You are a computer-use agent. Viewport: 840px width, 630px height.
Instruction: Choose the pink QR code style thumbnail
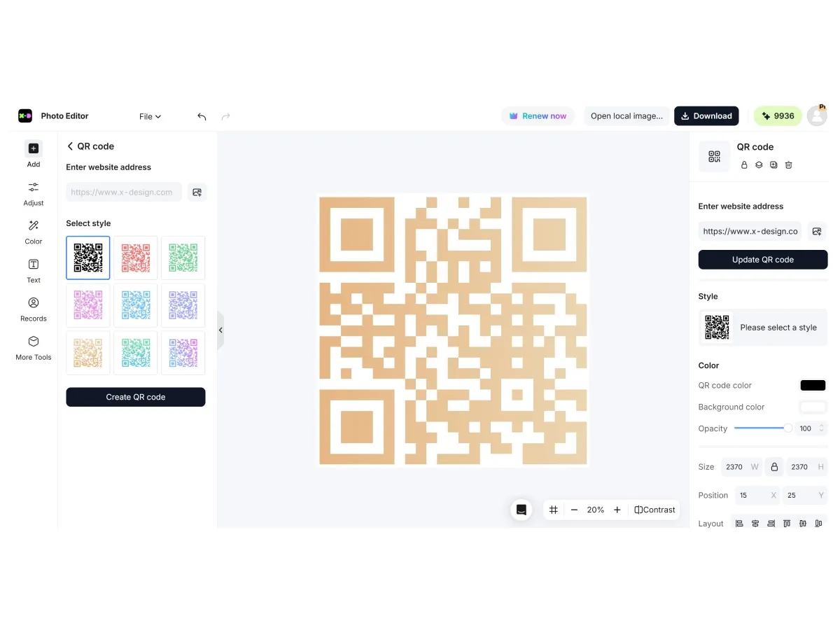88,305
